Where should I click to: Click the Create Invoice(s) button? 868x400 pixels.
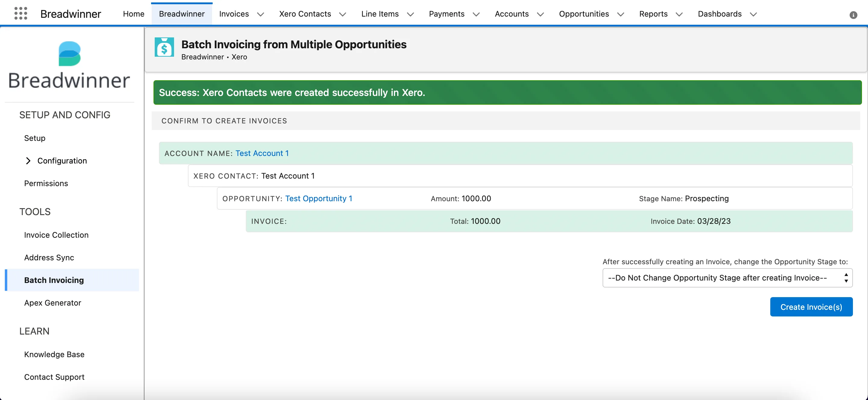(x=811, y=307)
